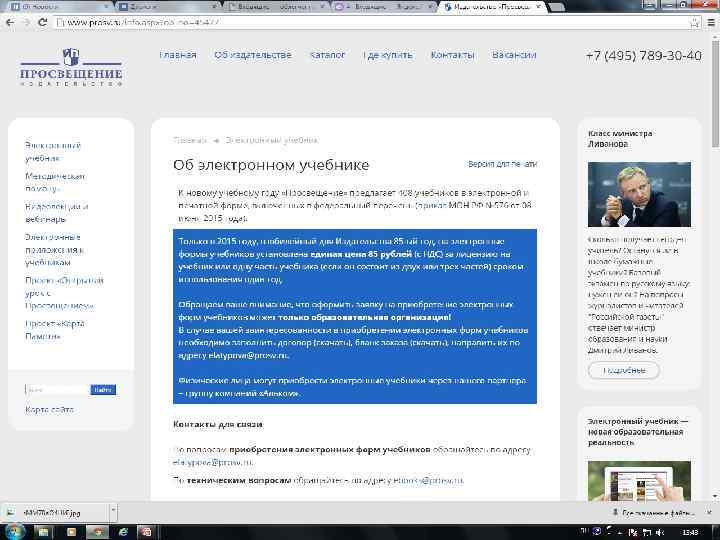The image size is (720, 540).
Task: Click the Просвещение publisher logo
Action: pos(71,67)
